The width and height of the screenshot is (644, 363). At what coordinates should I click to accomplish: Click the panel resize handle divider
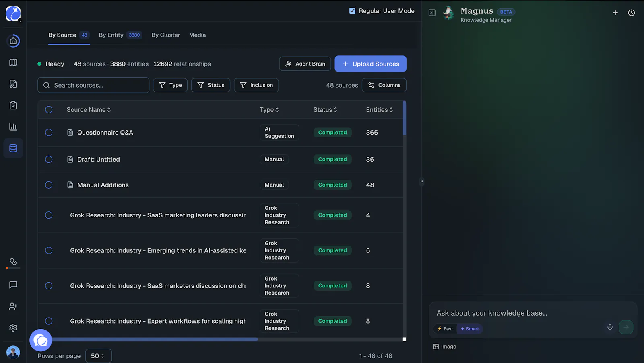pos(422,182)
